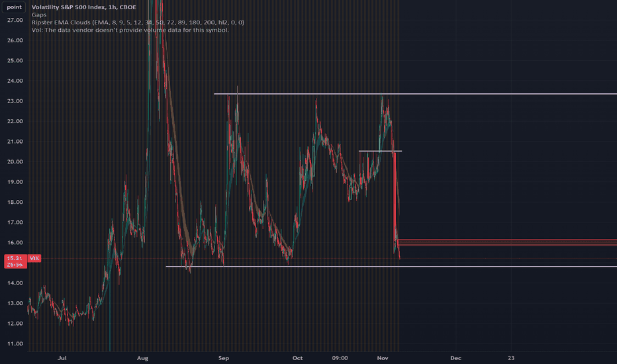Click the 20.00 price axis label
Viewport: 617px width, 364px height.
pyautogui.click(x=15, y=161)
